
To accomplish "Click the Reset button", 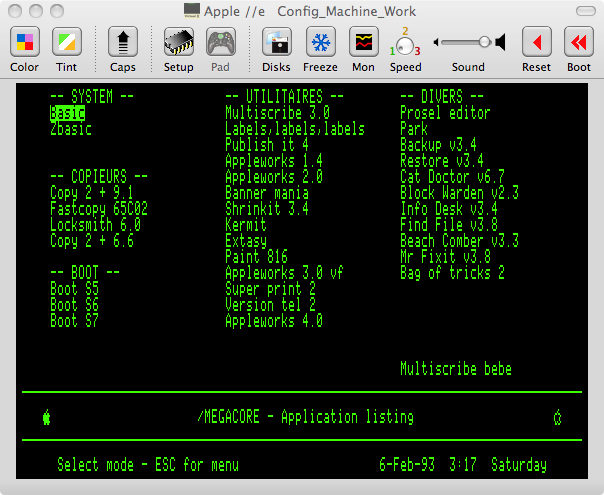I will [x=537, y=42].
